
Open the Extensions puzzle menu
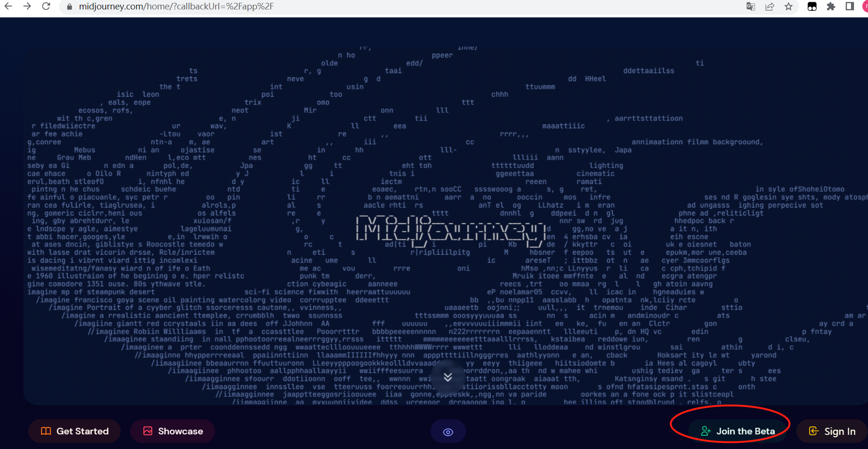[831, 7]
